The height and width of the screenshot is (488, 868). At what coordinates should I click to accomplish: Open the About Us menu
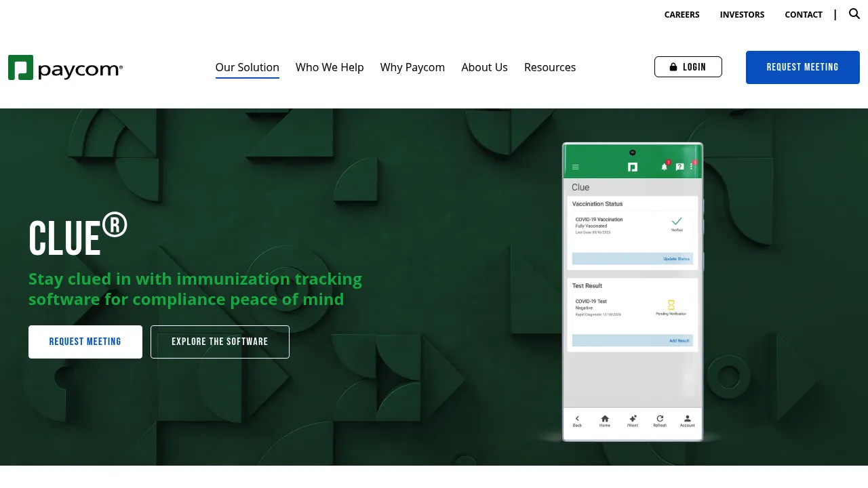tap(484, 67)
